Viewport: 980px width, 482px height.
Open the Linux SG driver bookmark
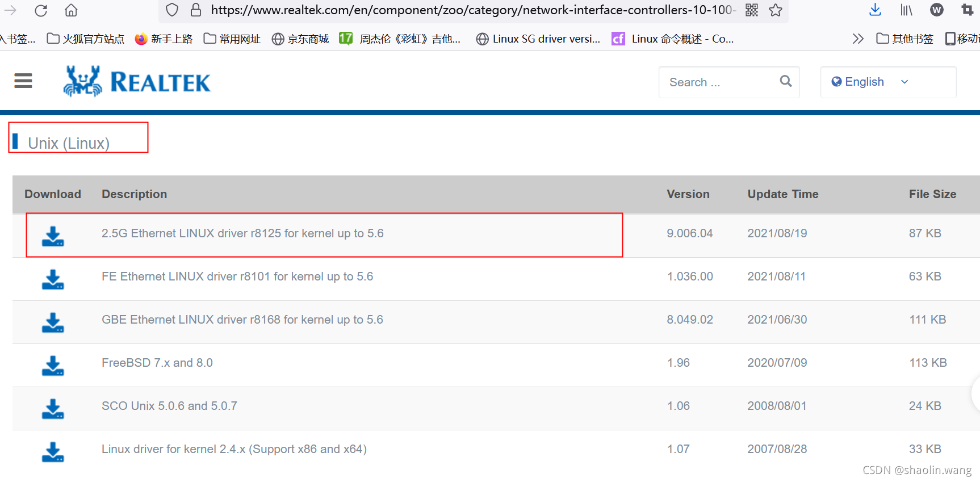(538, 39)
